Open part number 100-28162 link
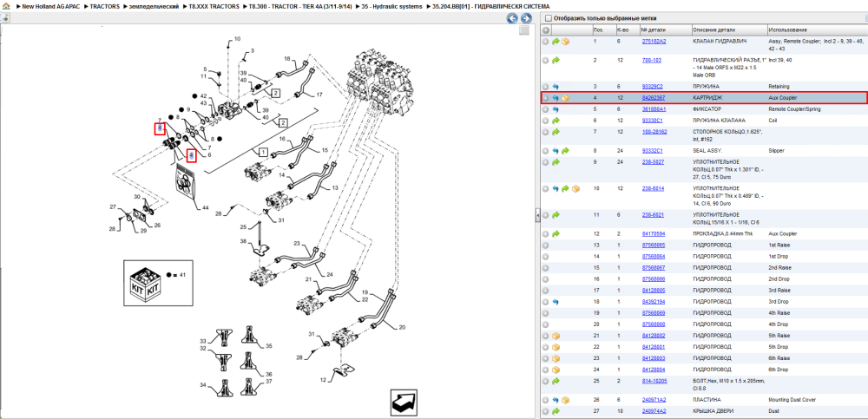The image size is (868, 419). point(654,132)
